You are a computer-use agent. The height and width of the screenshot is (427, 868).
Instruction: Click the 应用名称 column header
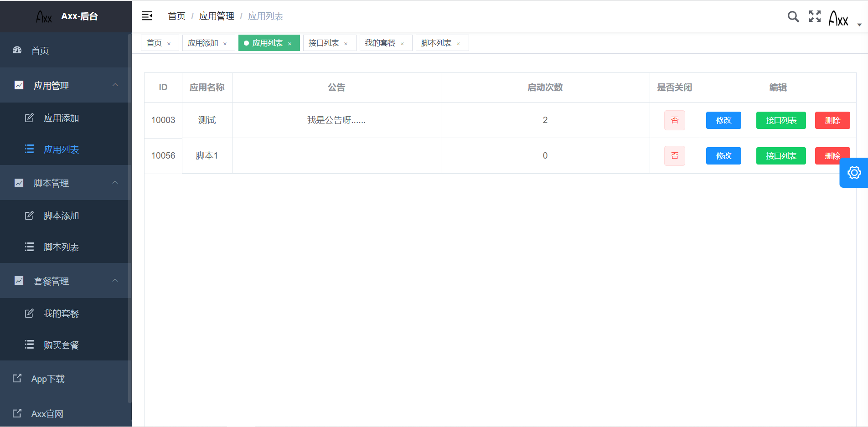click(x=207, y=87)
